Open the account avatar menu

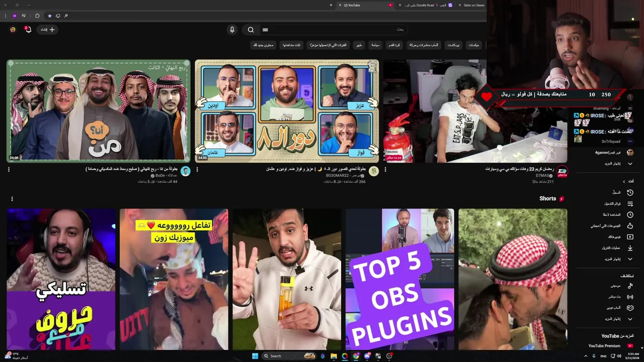point(13,30)
